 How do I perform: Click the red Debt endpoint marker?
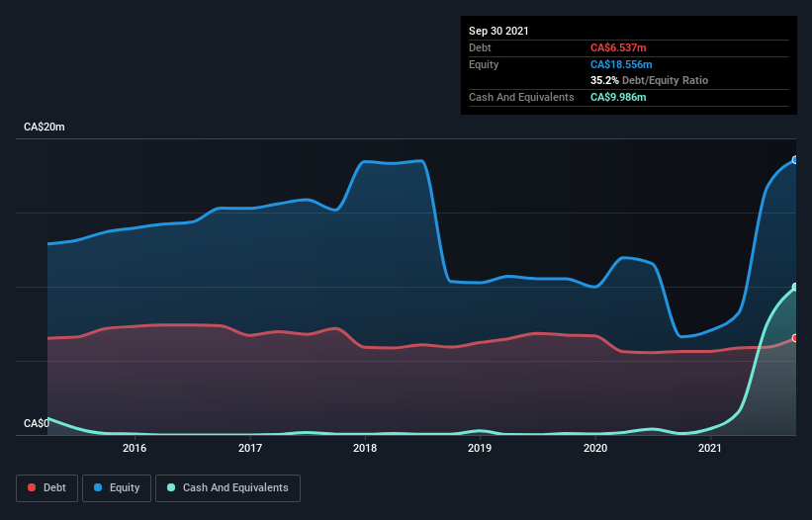click(795, 338)
